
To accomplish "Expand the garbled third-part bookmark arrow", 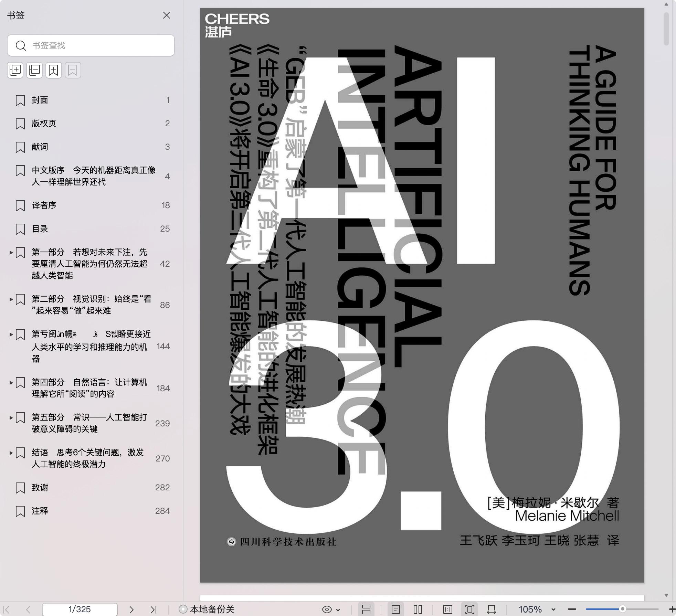I will pos(11,334).
